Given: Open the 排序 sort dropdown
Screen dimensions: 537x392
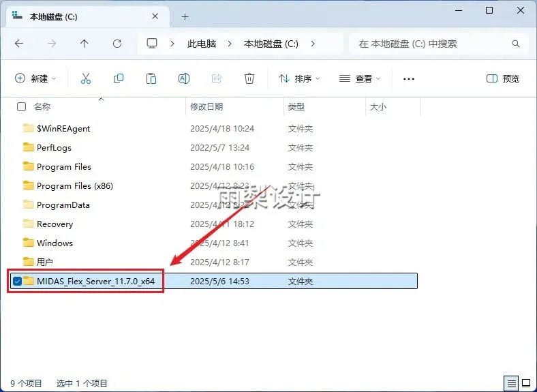Looking at the screenshot, I should (299, 79).
